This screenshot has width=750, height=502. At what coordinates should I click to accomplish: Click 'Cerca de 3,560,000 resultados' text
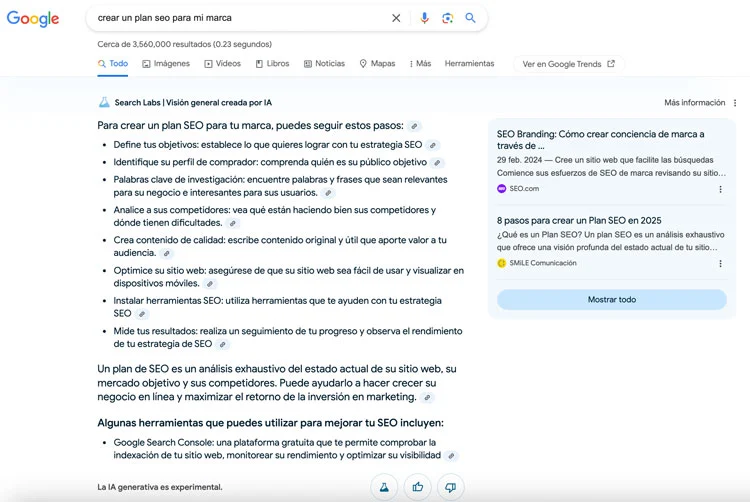pos(185,44)
